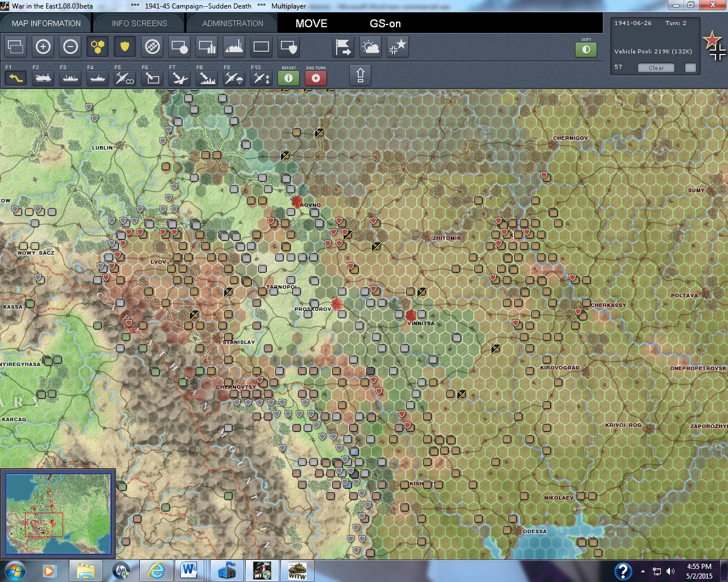Show hidden system tray icons

coord(643,571)
